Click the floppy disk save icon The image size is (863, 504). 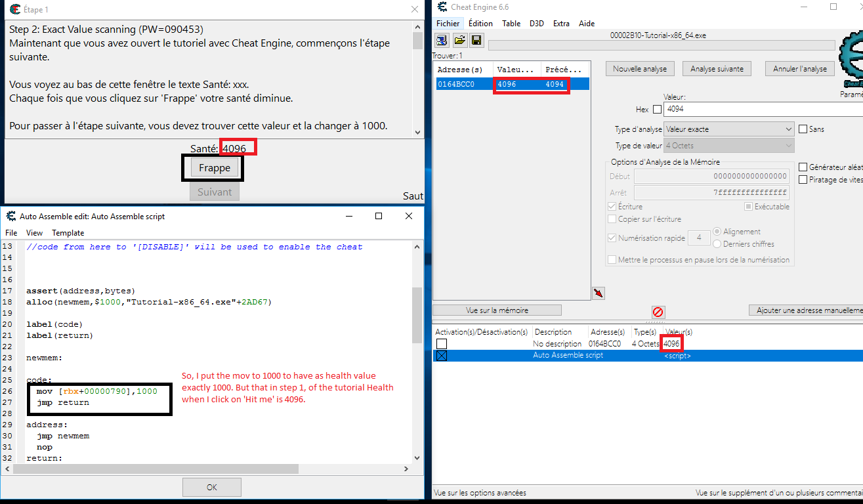(x=476, y=41)
